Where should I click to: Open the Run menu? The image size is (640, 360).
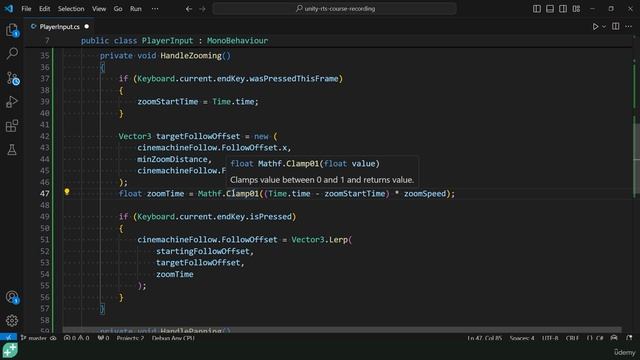[136, 9]
